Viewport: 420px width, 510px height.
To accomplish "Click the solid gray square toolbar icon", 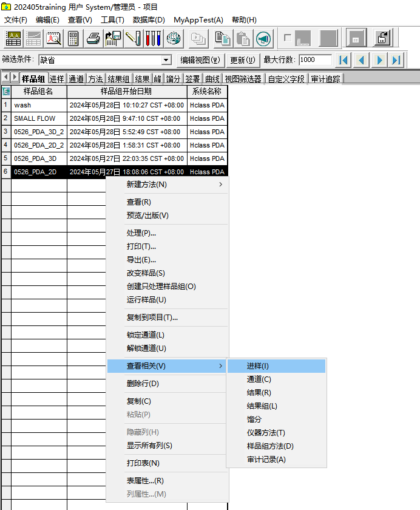I will pyautogui.click(x=328, y=38).
